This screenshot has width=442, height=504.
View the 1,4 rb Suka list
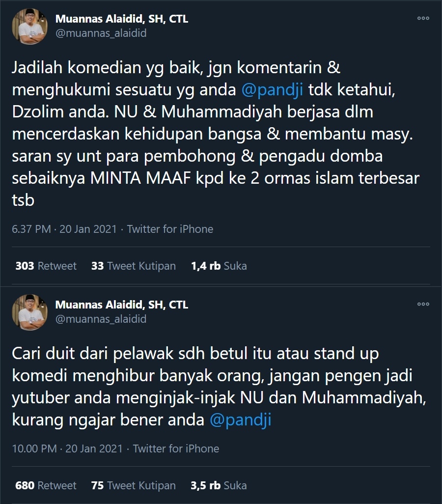pos(219,266)
